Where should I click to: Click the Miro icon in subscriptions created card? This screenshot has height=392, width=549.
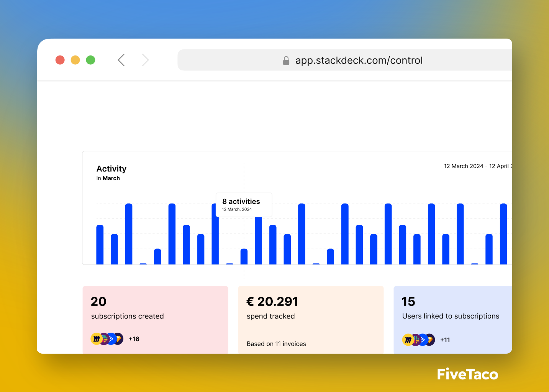[96, 339]
